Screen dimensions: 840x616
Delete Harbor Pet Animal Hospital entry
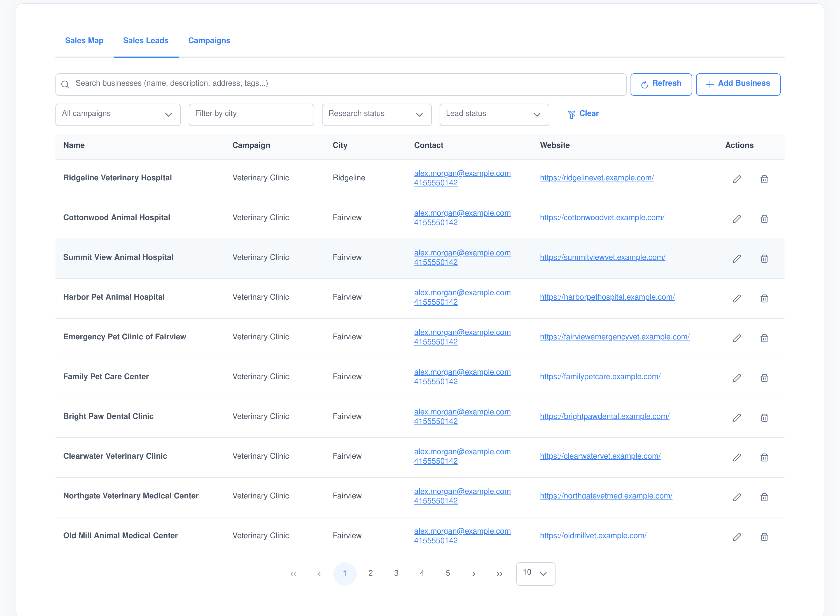[764, 299]
